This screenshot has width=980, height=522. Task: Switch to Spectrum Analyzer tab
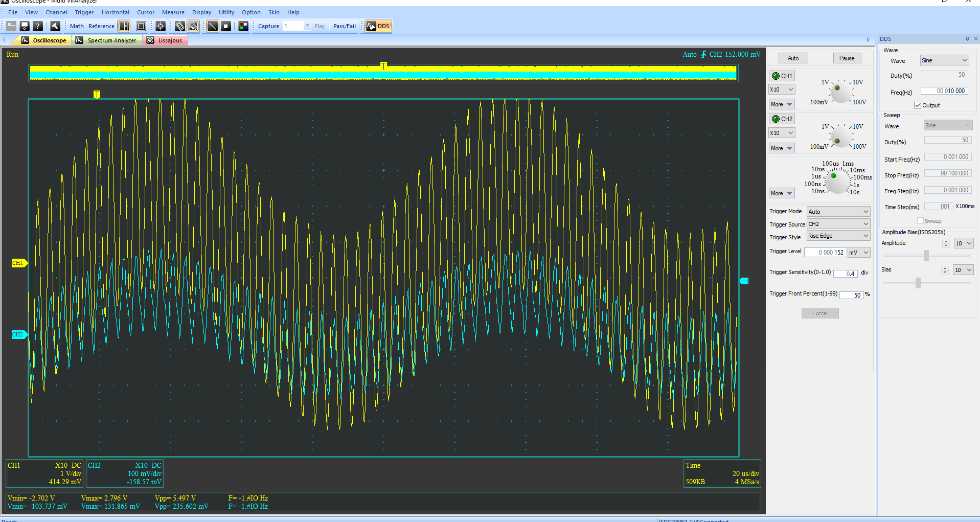coord(106,40)
